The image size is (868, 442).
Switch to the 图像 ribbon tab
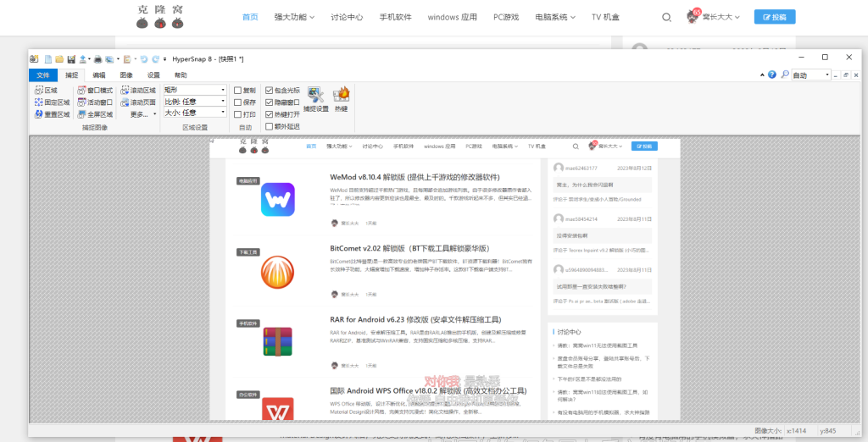pos(126,75)
